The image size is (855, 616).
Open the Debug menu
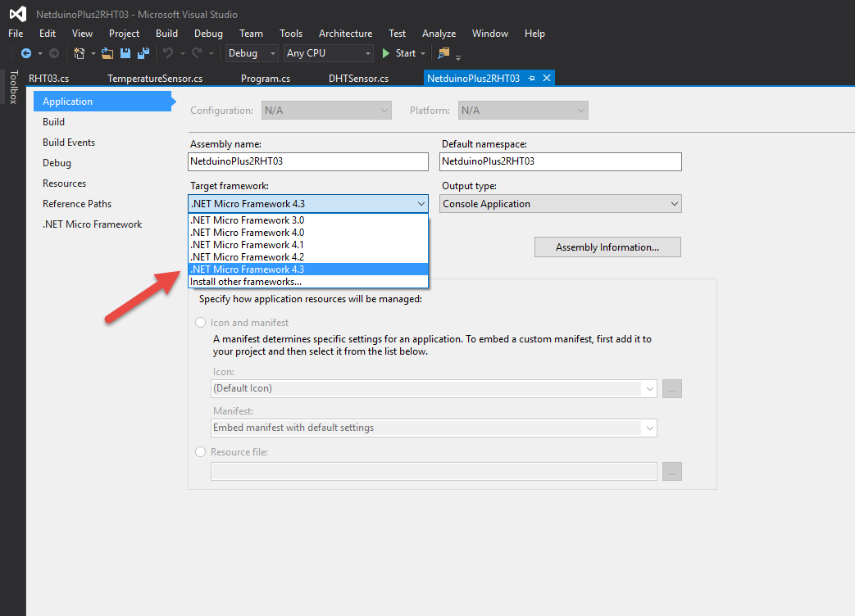[x=208, y=34]
